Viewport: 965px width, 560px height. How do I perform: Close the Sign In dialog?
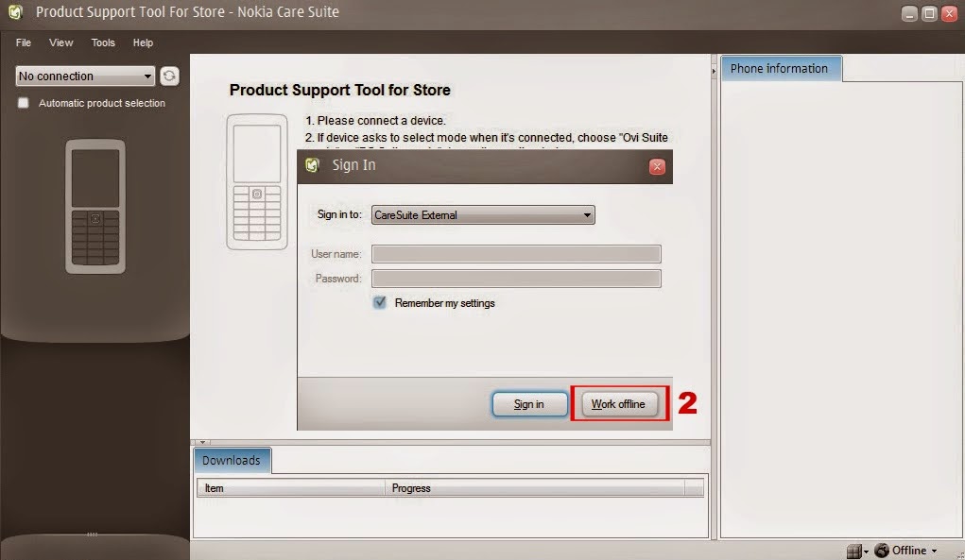pyautogui.click(x=657, y=166)
